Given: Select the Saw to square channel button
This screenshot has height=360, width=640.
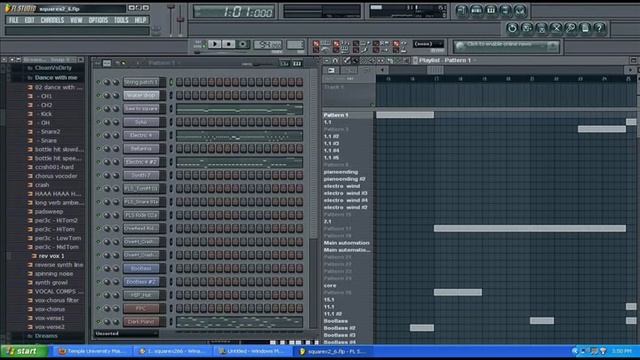Looking at the screenshot, I should 141,109.
